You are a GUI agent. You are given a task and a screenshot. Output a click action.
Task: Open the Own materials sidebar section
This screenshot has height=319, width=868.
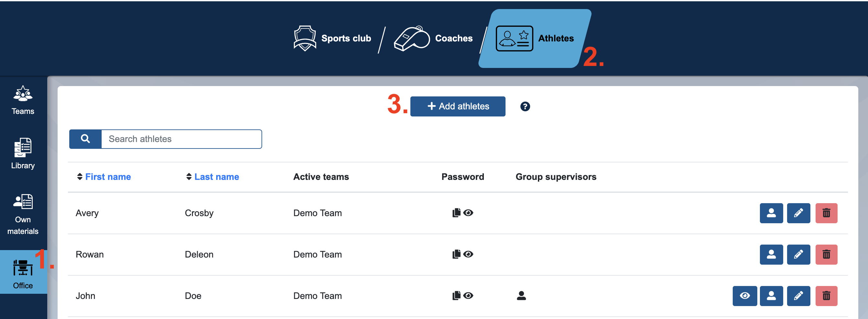point(23,214)
